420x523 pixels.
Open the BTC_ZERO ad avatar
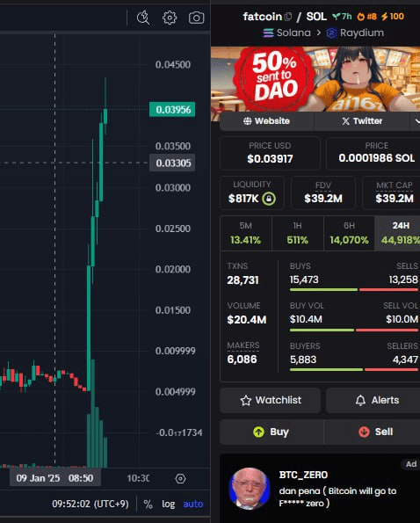coord(250,489)
